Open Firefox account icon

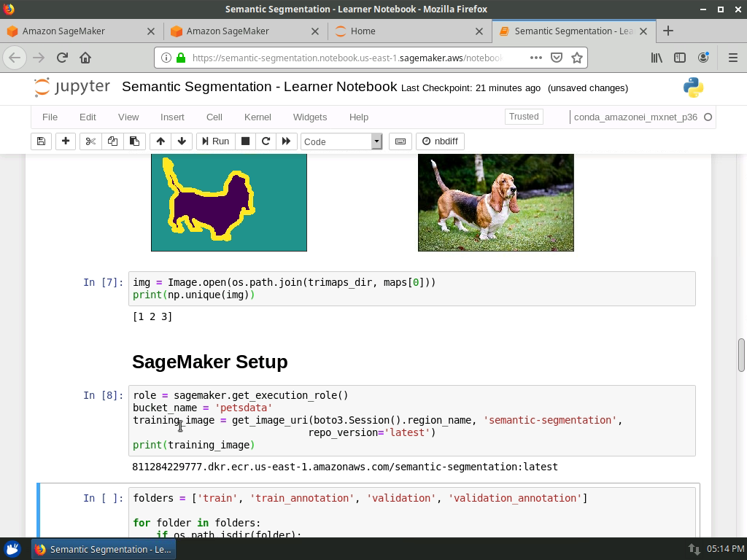tap(703, 58)
